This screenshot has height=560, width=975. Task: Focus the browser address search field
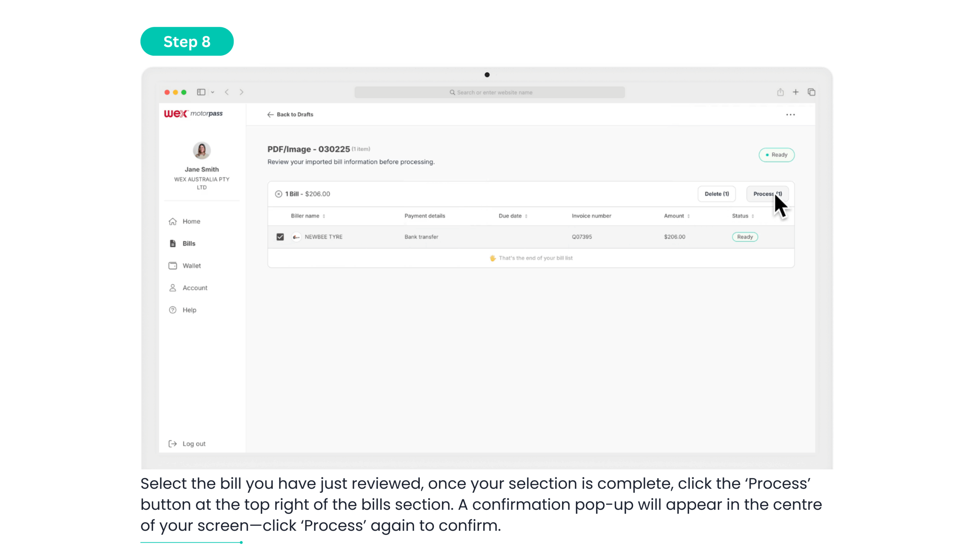(x=489, y=92)
